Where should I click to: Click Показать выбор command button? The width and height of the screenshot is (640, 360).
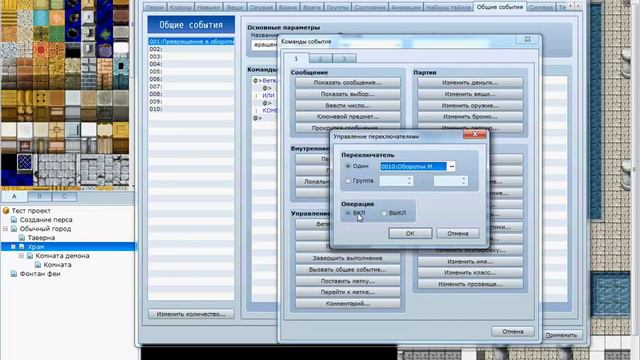pos(347,94)
